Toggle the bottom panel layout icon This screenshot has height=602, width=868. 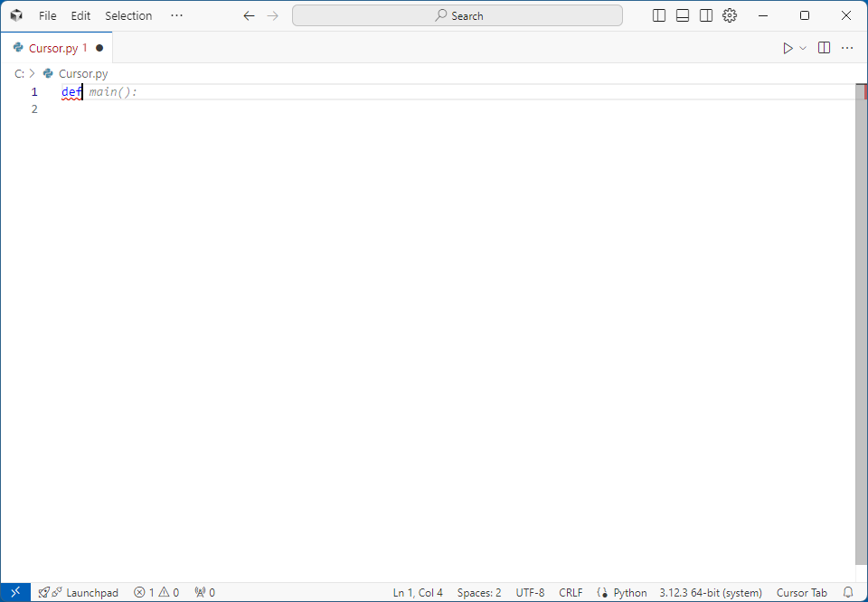(x=683, y=15)
